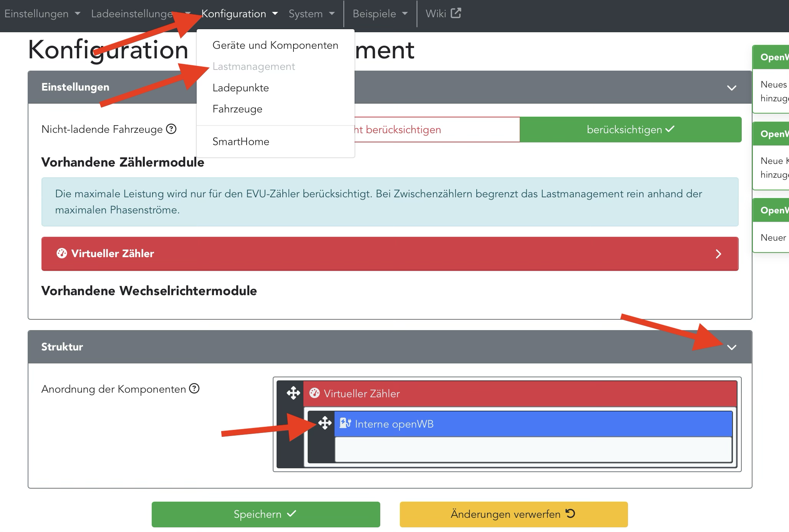Collapse the Struktur section with its chevron
The image size is (789, 532).
pos(731,347)
